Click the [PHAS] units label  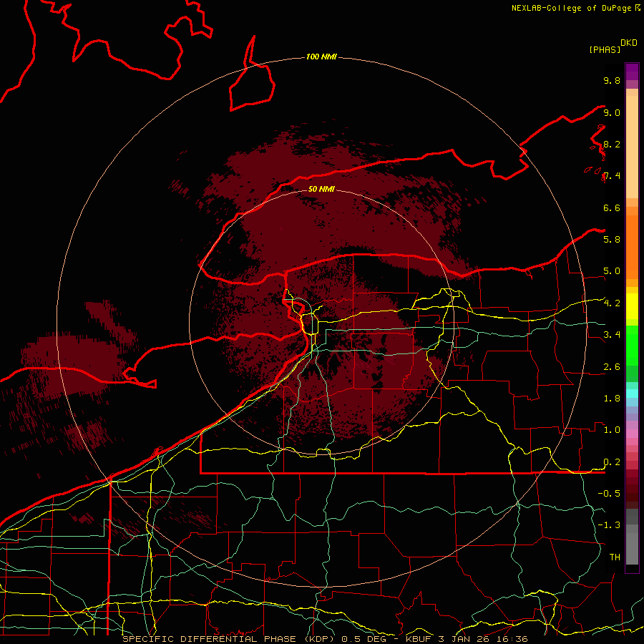(605, 49)
